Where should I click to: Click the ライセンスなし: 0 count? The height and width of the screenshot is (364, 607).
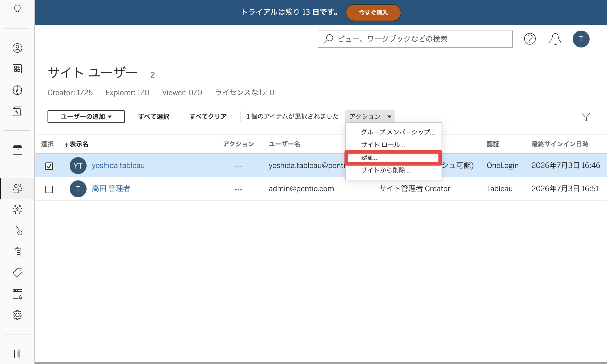click(x=245, y=93)
